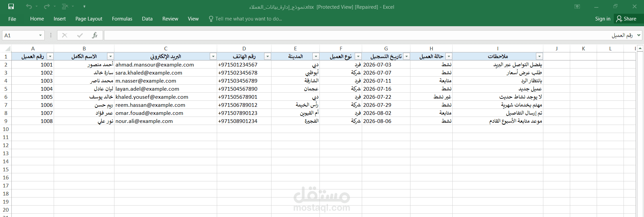Expand the formula bar with chevron

639,35
